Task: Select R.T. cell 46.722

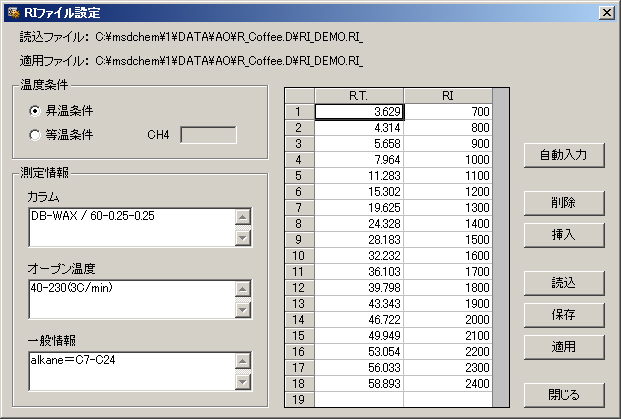Action: click(x=359, y=320)
